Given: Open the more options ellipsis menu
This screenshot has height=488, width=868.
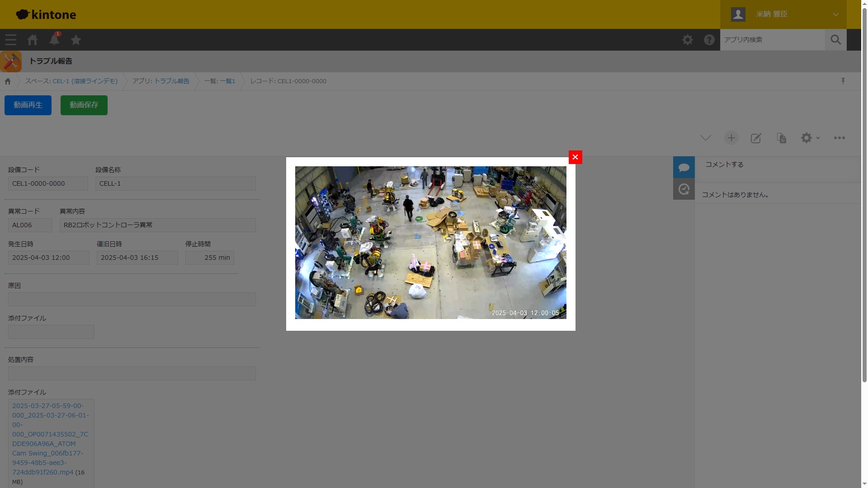Looking at the screenshot, I should coord(840,138).
